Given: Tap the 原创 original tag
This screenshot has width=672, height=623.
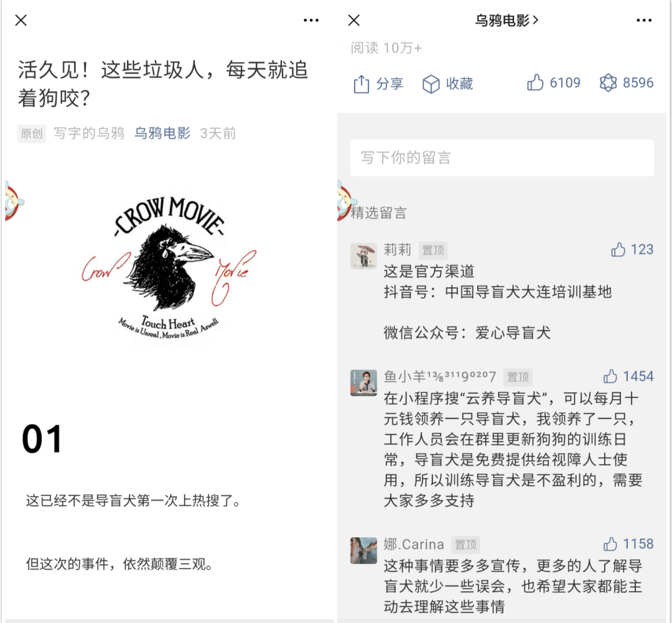Looking at the screenshot, I should [32, 134].
